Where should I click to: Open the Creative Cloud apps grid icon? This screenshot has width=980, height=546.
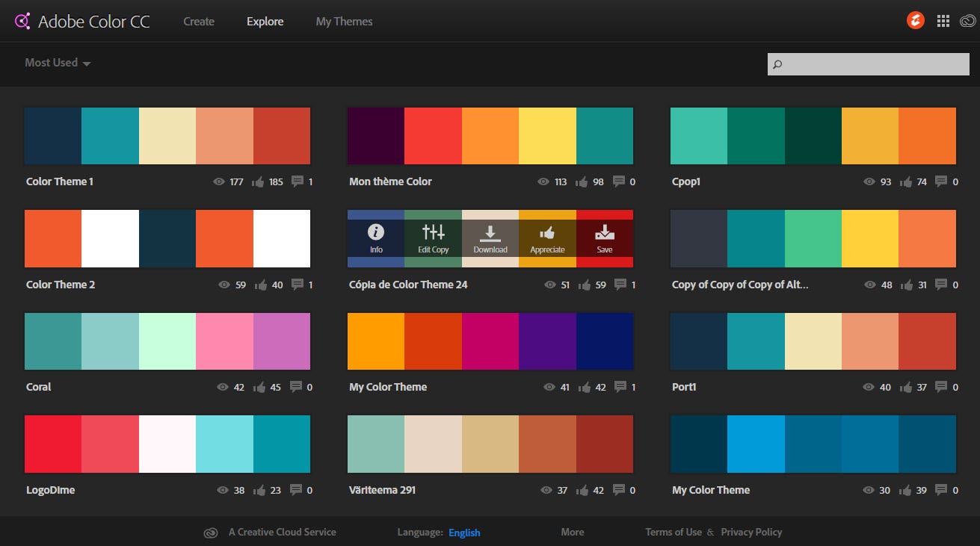pyautogui.click(x=943, y=20)
